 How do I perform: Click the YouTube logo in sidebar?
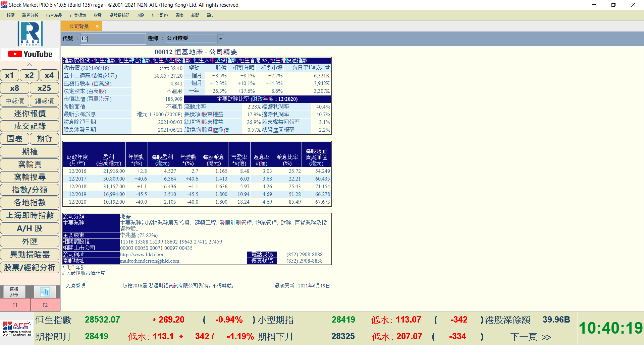pos(30,54)
